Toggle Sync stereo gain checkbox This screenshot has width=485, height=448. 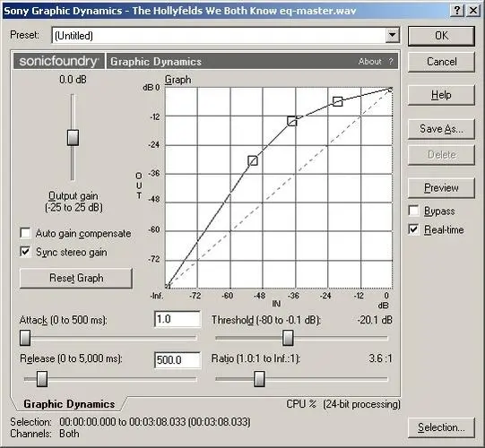[25, 252]
